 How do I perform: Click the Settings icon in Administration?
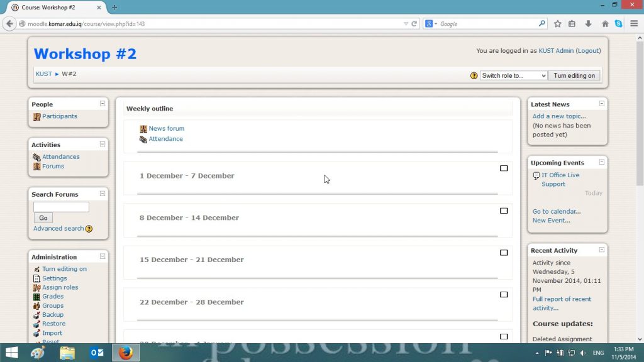click(x=37, y=278)
